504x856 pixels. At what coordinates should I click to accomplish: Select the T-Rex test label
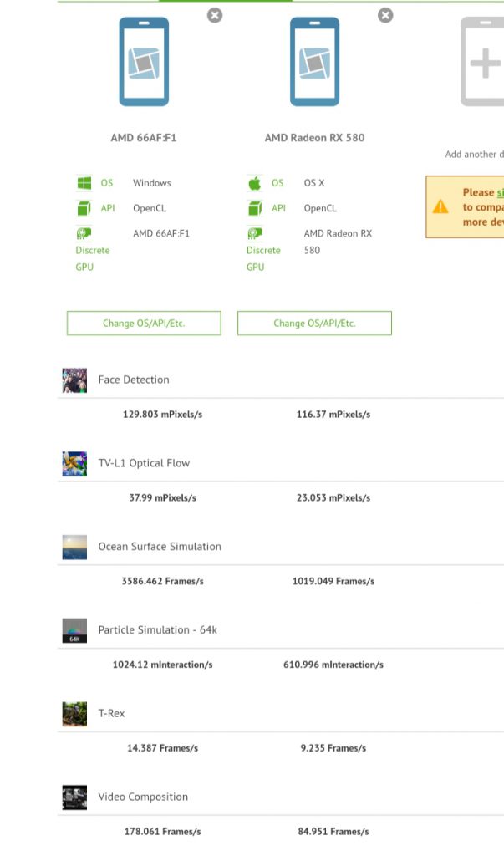coord(111,714)
